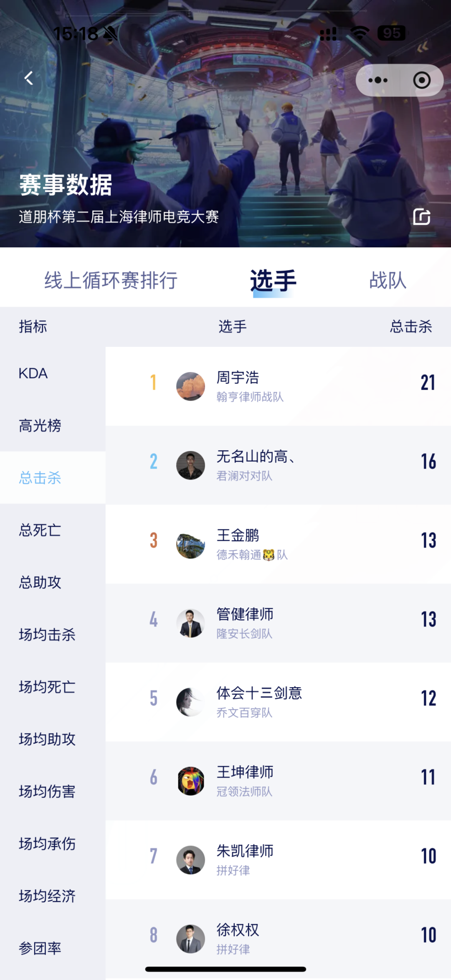The width and height of the screenshot is (451, 980).
Task: Show 总助攻 ranking
Action: point(40,582)
